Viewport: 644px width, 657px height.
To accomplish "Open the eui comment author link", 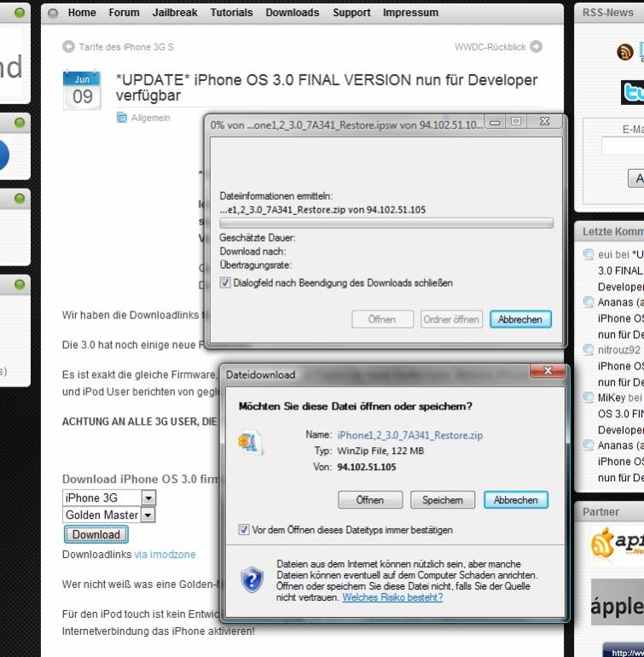I will 606,254.
